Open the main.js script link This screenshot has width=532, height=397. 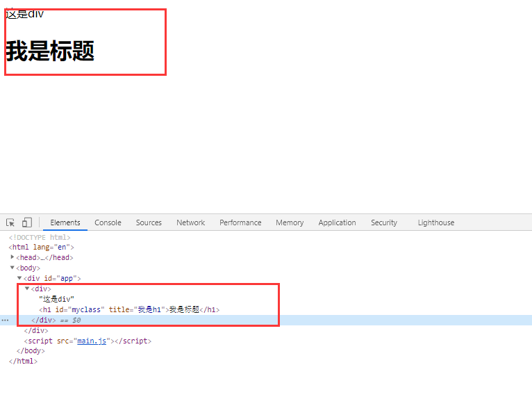point(92,341)
